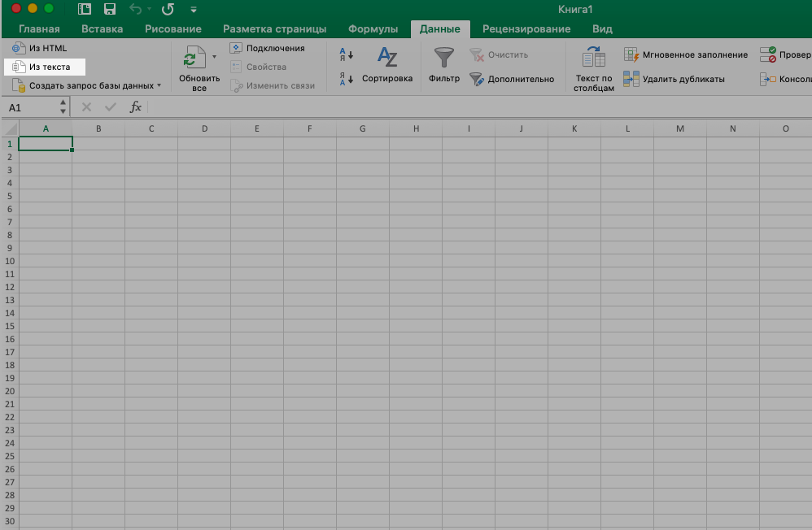812x530 pixels.
Task: Click the redo icon
Action: [168, 9]
